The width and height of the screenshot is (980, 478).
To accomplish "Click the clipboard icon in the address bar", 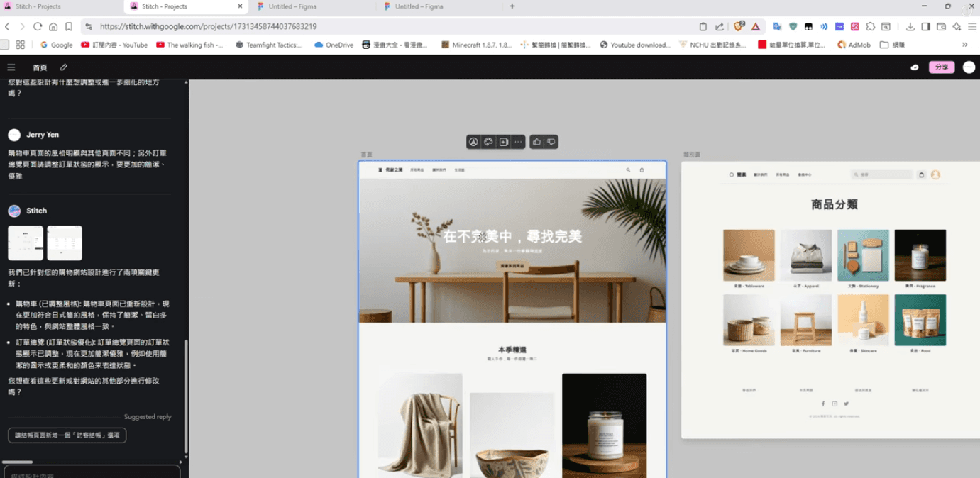I will pyautogui.click(x=703, y=27).
